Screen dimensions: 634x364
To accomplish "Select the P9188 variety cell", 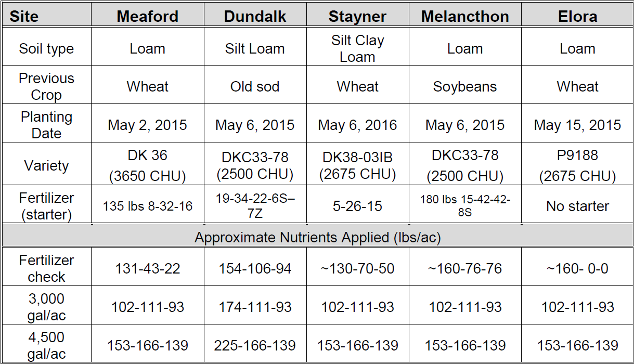I will coord(577,166).
